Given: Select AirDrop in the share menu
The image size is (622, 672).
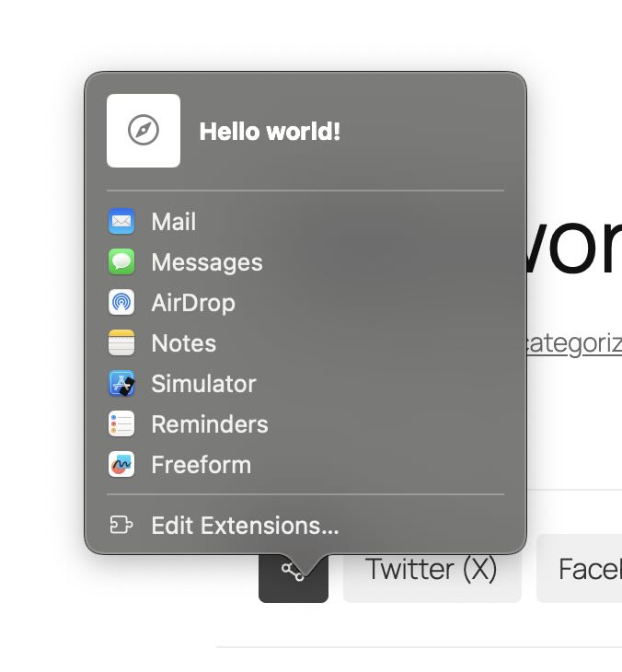Looking at the screenshot, I should pos(305,302).
